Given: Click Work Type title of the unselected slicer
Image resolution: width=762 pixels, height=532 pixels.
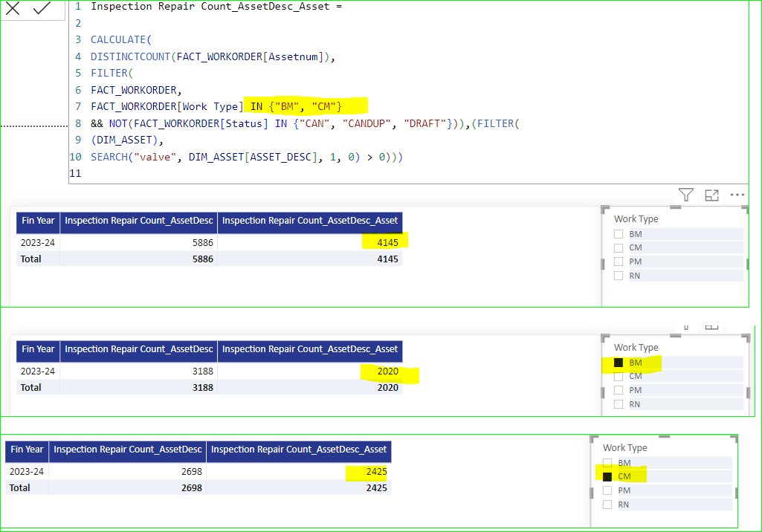Looking at the screenshot, I should tap(636, 219).
